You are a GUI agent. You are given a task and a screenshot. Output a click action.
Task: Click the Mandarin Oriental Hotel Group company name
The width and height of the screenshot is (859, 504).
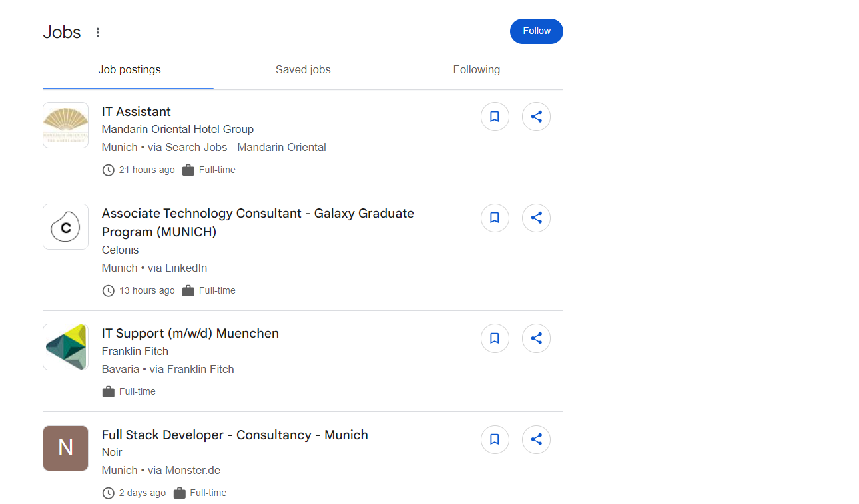(178, 129)
